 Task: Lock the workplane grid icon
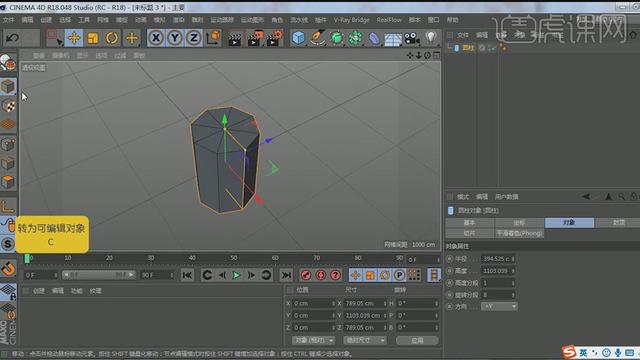tap(8, 292)
